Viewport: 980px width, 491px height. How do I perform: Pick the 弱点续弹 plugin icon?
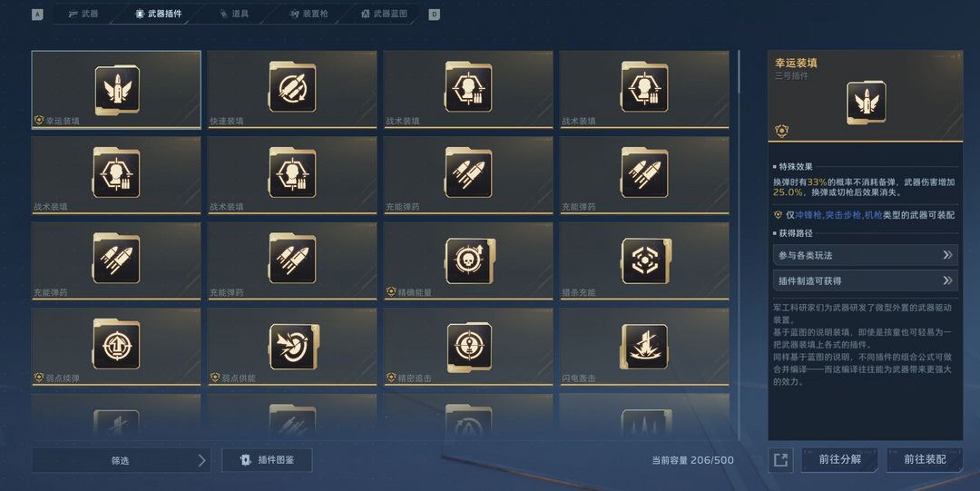point(116,344)
